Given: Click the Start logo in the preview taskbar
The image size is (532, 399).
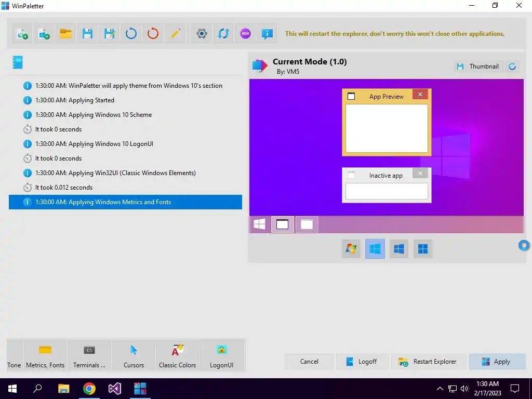Looking at the screenshot, I should (260, 224).
